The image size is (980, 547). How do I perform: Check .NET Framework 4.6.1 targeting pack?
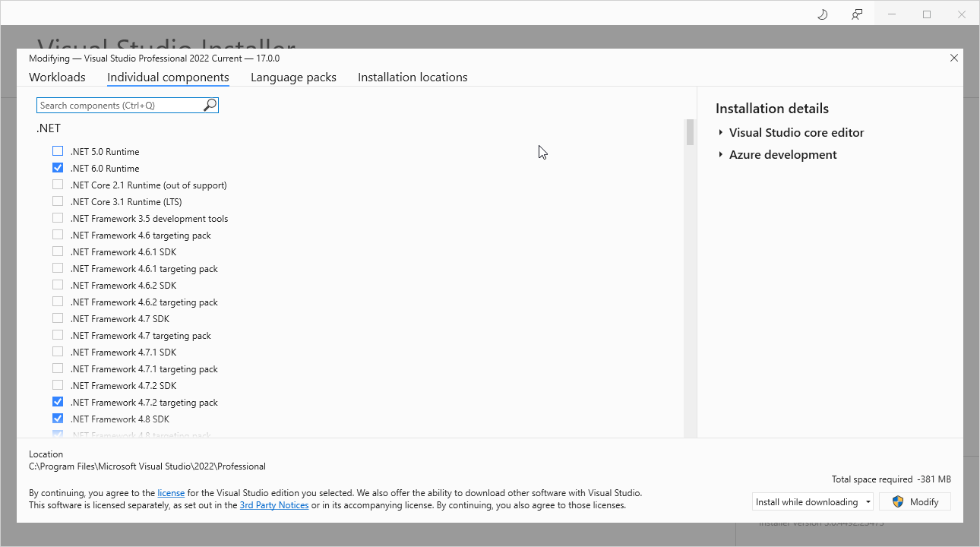pyautogui.click(x=58, y=268)
